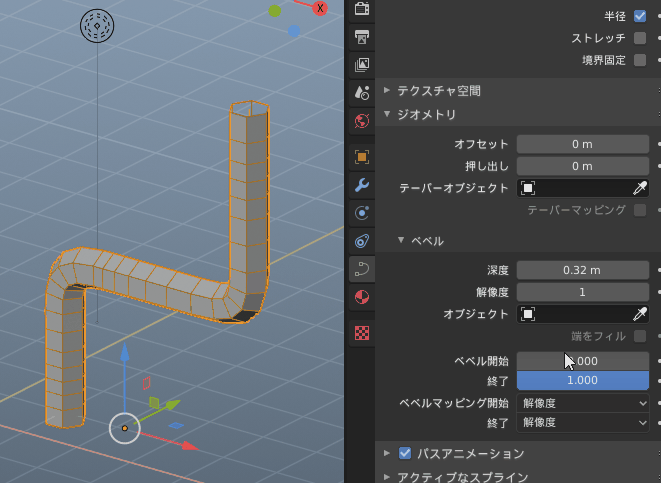Click the オフセット value field
Viewport: 661px width, 483px height.
point(583,144)
